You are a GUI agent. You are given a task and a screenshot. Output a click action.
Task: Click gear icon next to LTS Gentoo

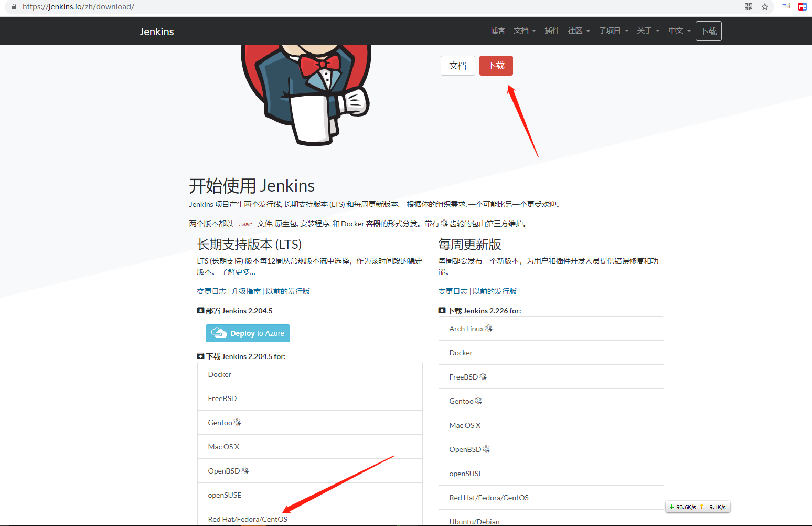[x=238, y=422]
